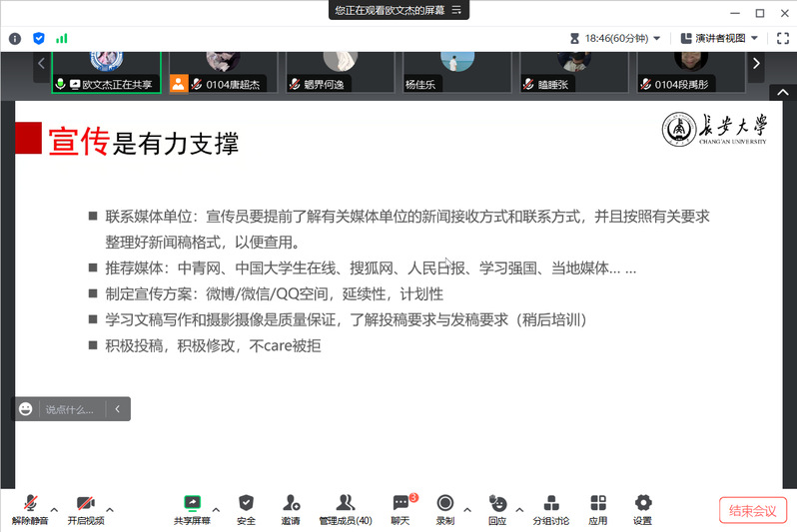Open 管理成员 participant list
The image size is (797, 532).
coord(345,508)
